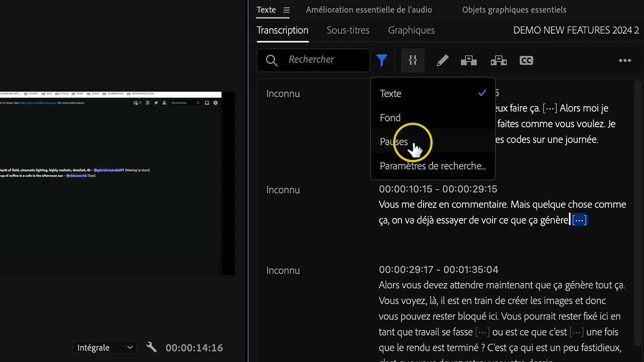Image resolution: width=644 pixels, height=362 pixels.
Task: Create captions with the CC icon
Action: [526, 61]
